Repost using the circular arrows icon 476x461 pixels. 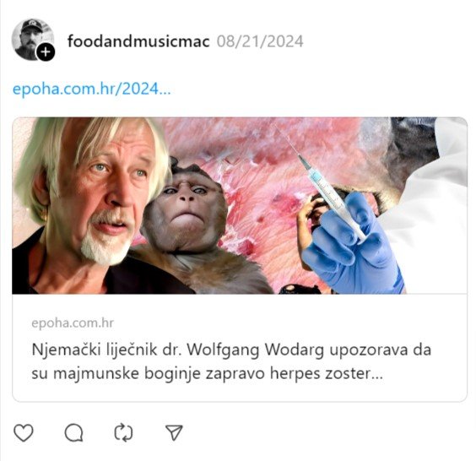(x=123, y=432)
